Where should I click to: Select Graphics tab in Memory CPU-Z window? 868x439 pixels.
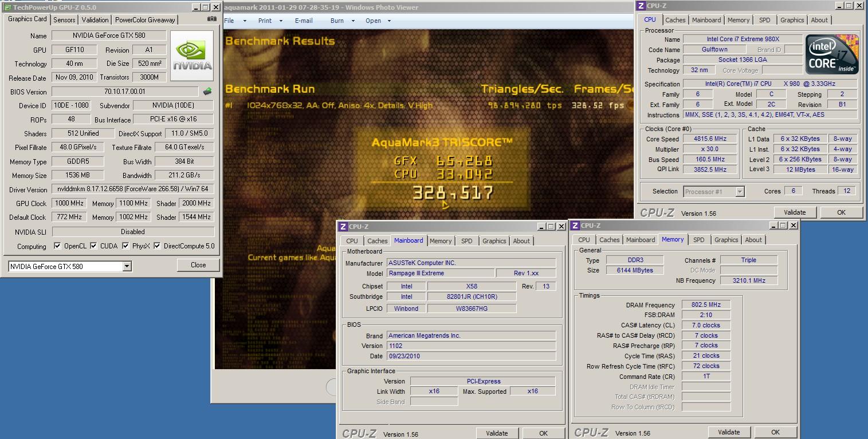(x=726, y=240)
